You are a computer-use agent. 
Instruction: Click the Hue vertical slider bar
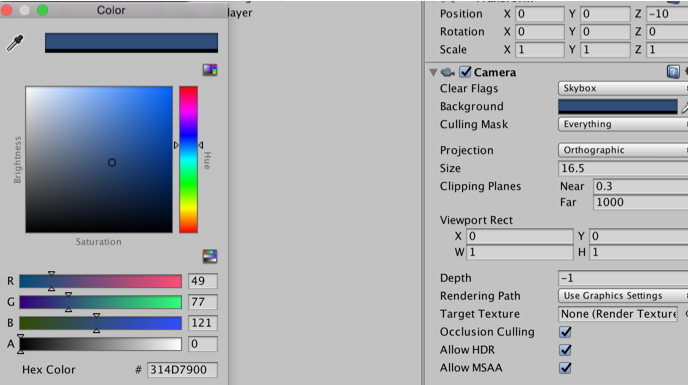[188, 159]
